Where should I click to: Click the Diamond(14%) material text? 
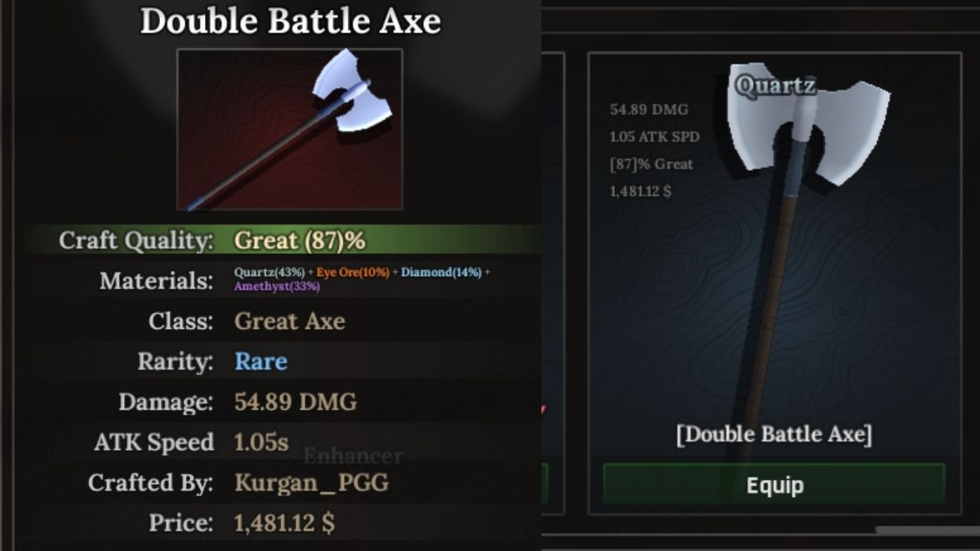pos(442,272)
